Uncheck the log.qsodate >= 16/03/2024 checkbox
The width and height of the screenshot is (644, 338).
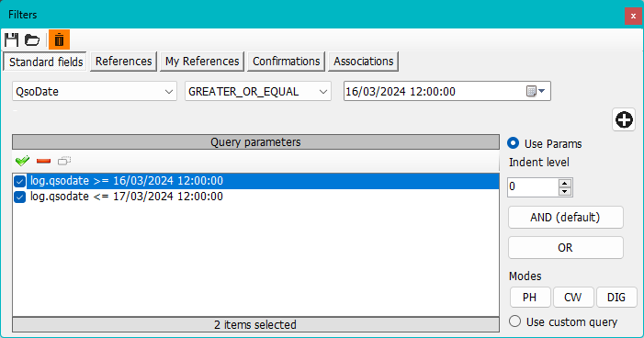(19, 181)
